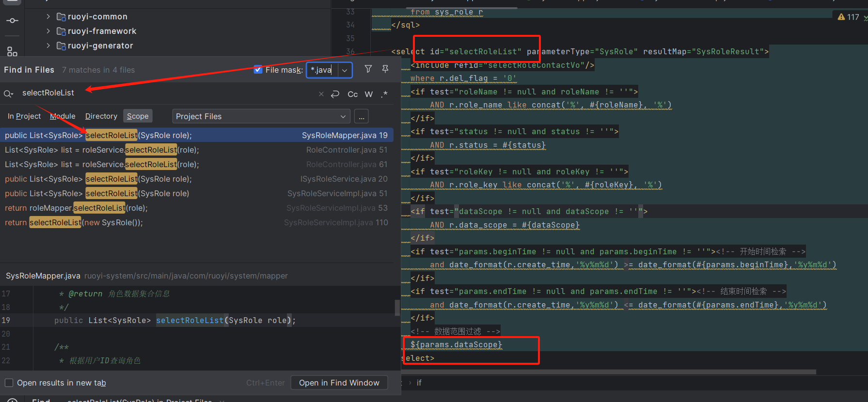Click AND r.status = #{status} line
The height and width of the screenshot is (402, 868).
[488, 145]
